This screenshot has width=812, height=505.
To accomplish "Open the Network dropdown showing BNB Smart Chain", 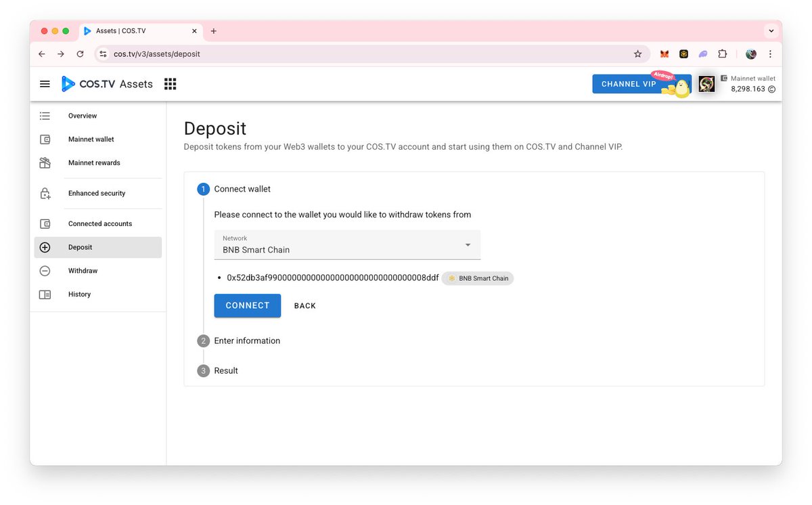I will coord(347,244).
